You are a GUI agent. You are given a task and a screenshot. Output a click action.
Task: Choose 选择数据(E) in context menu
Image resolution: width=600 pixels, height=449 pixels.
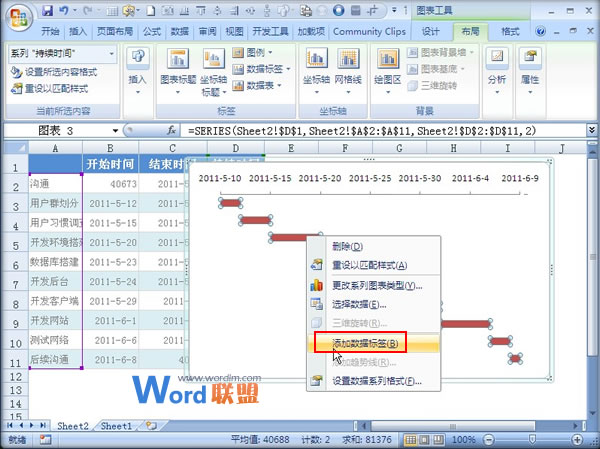pyautogui.click(x=374, y=304)
